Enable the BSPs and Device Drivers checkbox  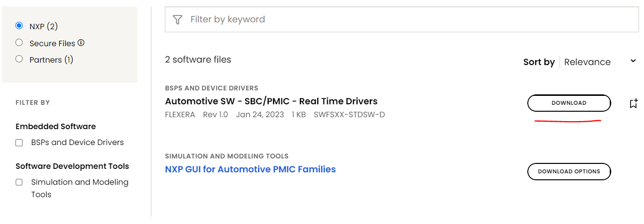(x=19, y=143)
